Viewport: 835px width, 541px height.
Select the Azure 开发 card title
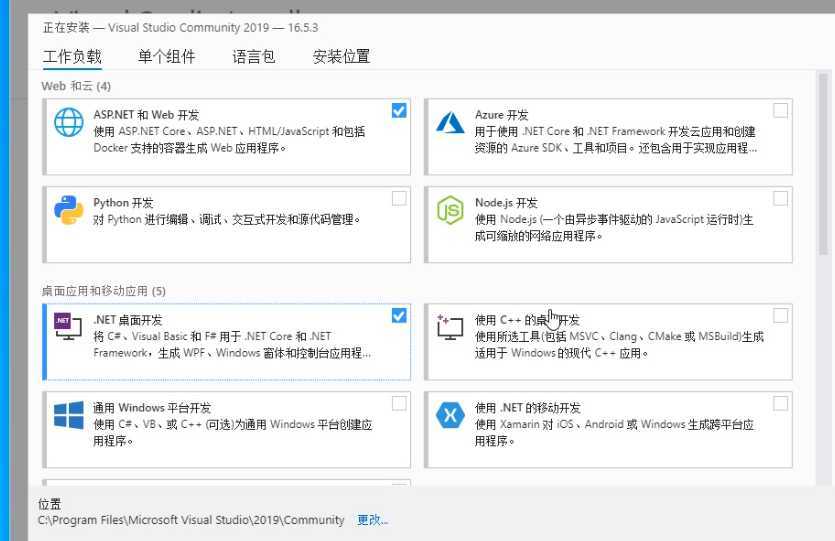coord(501,114)
